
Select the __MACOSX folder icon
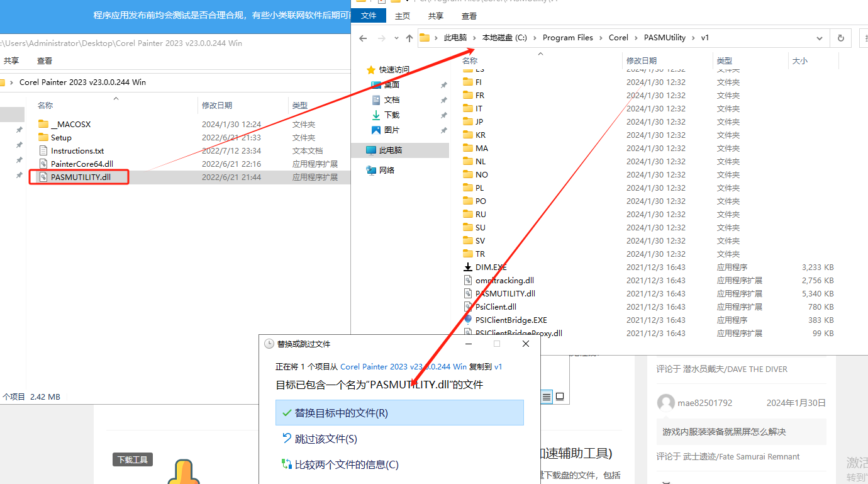tap(43, 124)
